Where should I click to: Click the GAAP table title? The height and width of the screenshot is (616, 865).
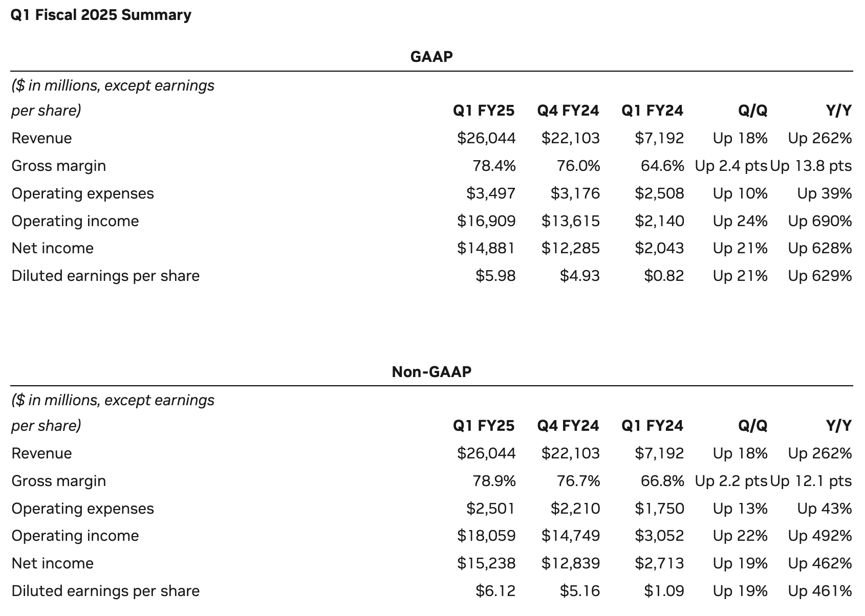[x=431, y=56]
